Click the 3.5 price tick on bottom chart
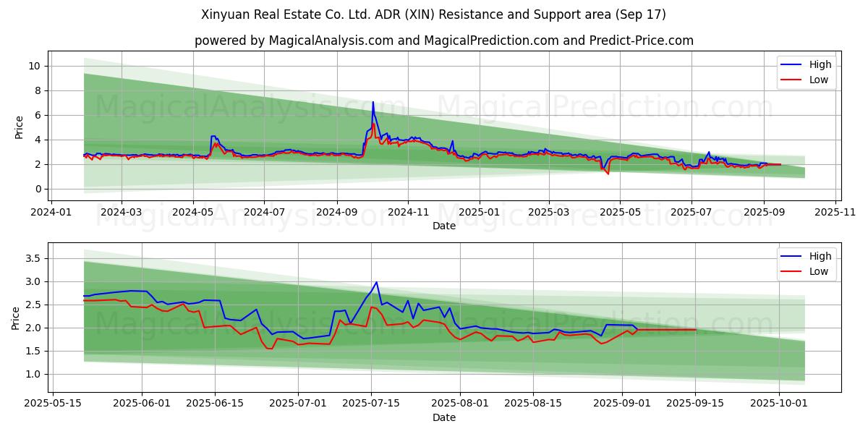This screenshot has height=434, width=868. (31, 258)
